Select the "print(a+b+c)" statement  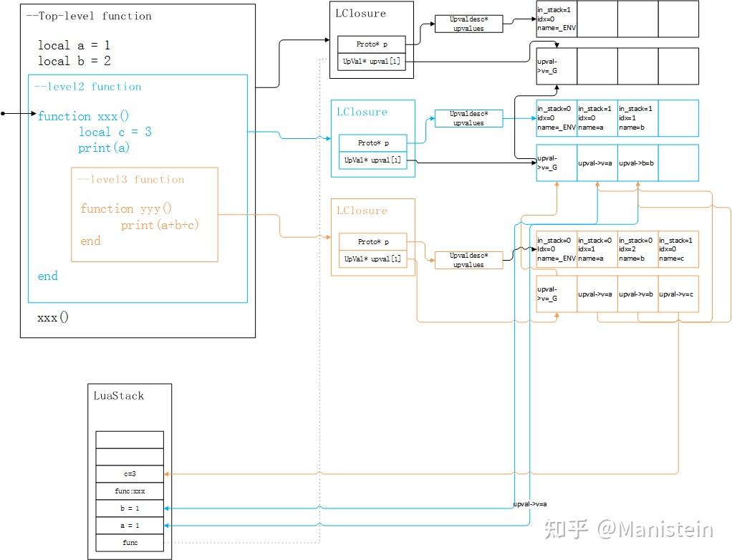click(x=160, y=225)
